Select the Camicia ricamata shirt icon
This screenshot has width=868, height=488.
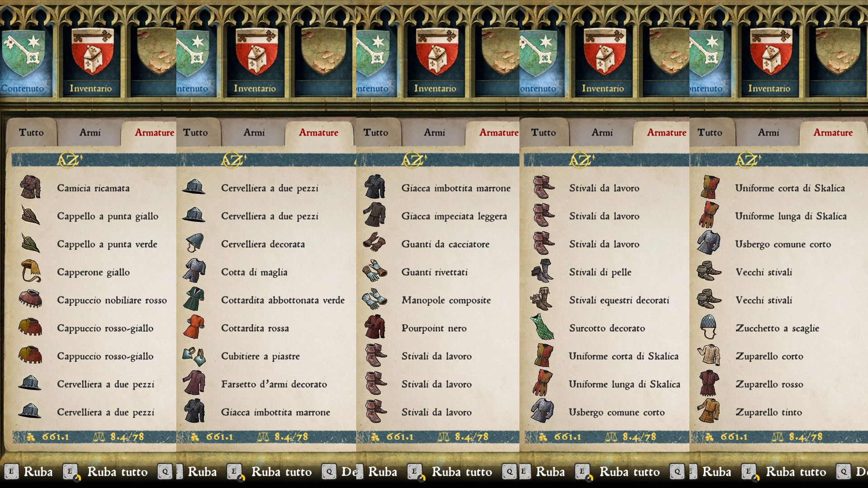coord(30,188)
